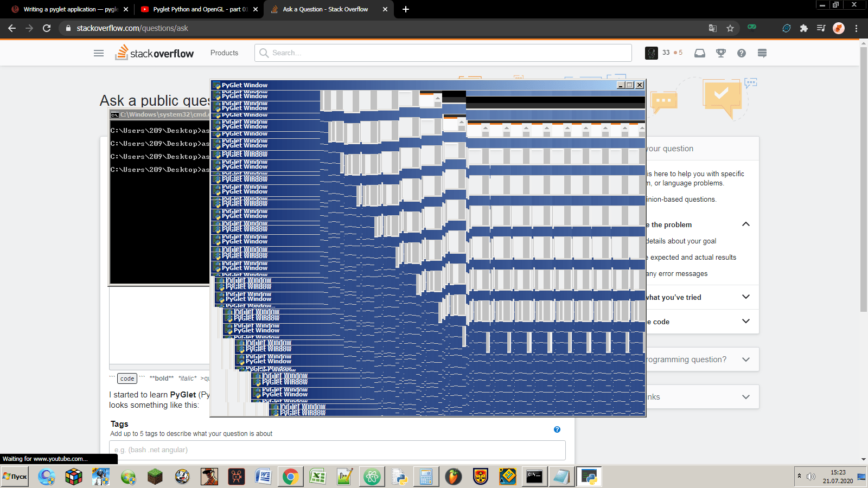Open the Windows Start (Пуск) menu
This screenshot has height=488, width=868.
15,477
